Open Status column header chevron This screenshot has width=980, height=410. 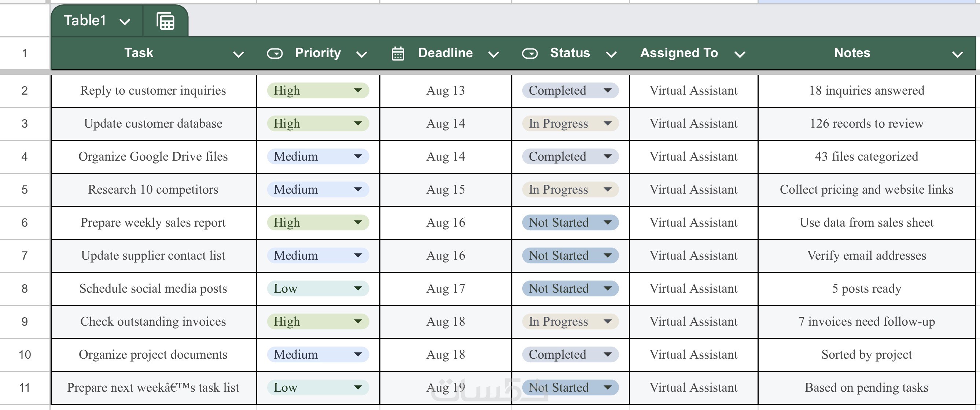click(611, 54)
